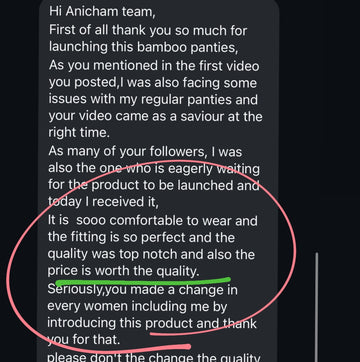The width and height of the screenshot is (360, 362).
Task: Click the sentence 'As you mentioned in the first video'
Action: pos(154,66)
